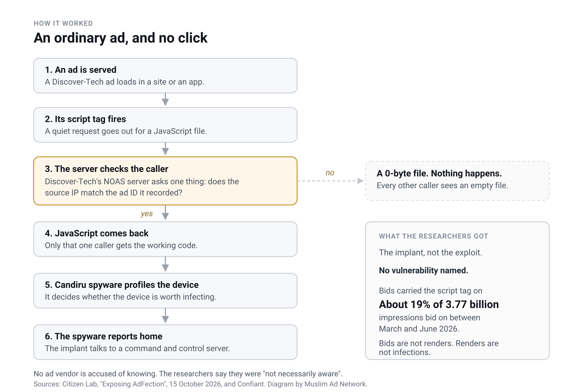This screenshot has height=392, width=583.
Task: Click the arrow between steps 1 and 2
Action: pyautogui.click(x=165, y=100)
